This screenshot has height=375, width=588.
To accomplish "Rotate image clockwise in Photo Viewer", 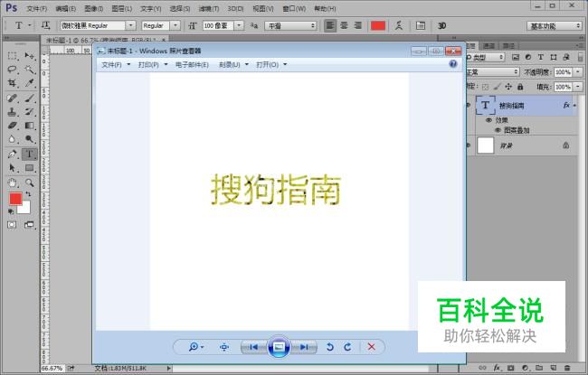I will click(x=348, y=347).
